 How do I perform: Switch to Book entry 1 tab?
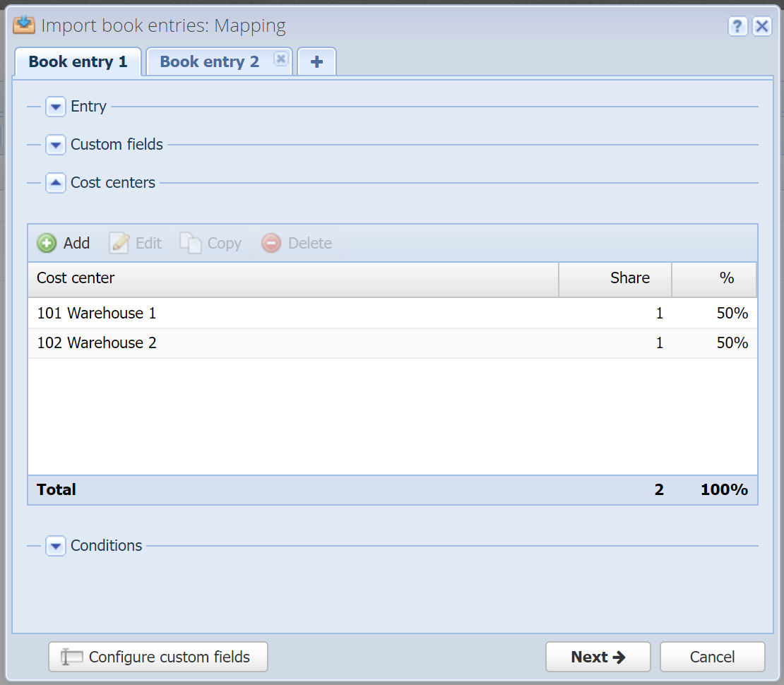coord(78,61)
